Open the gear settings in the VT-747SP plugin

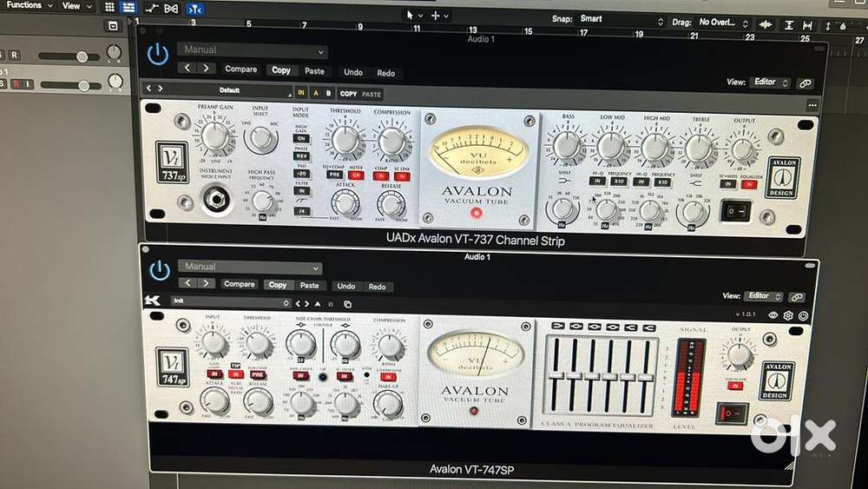788,315
